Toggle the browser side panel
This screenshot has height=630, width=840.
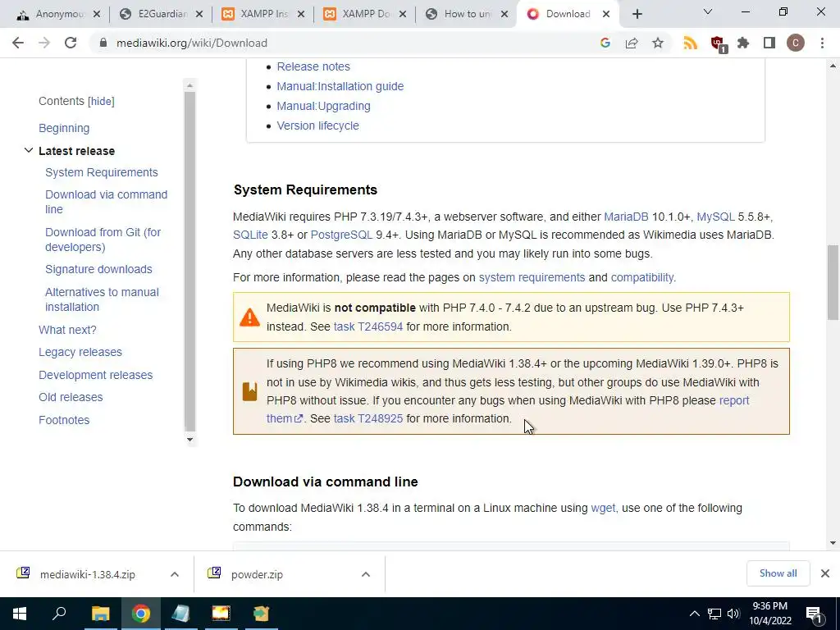pyautogui.click(x=769, y=43)
